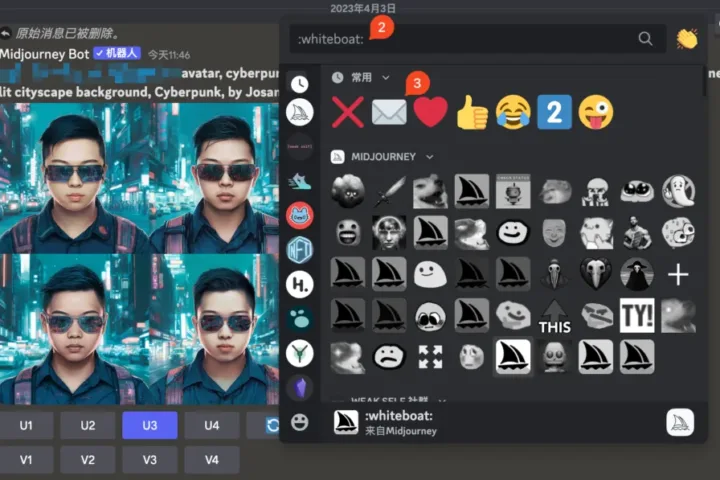Viewport: 720px width, 480px height.
Task: Pick the envelope emoji
Action: 389,112
